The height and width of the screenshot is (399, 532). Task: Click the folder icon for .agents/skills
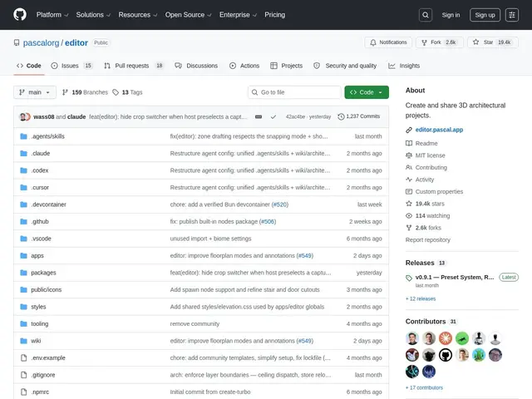(x=23, y=136)
